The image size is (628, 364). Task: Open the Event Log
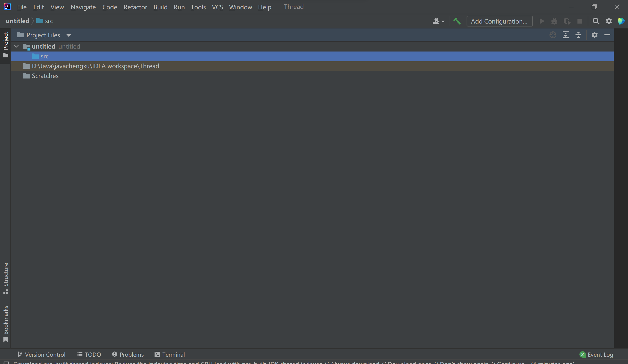click(x=596, y=354)
